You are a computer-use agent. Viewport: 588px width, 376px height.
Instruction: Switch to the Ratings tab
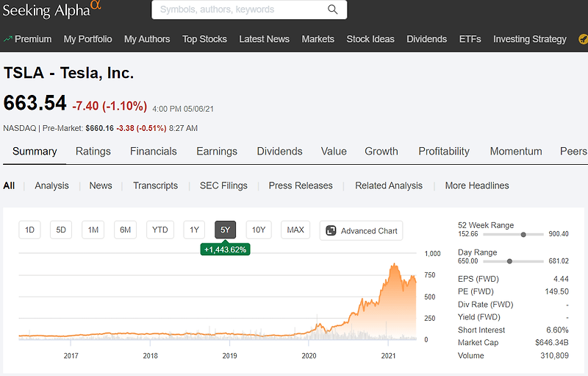pyautogui.click(x=93, y=152)
